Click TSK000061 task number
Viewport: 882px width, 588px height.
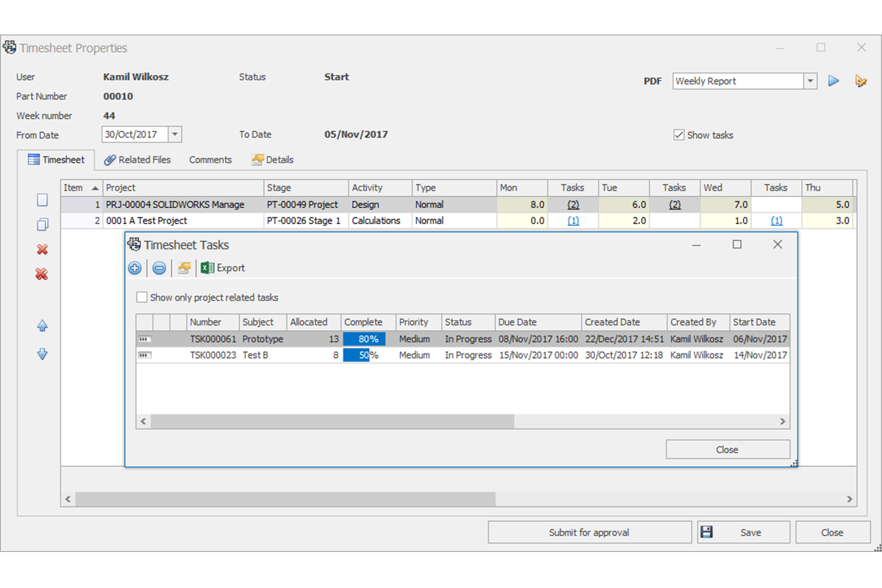(213, 339)
